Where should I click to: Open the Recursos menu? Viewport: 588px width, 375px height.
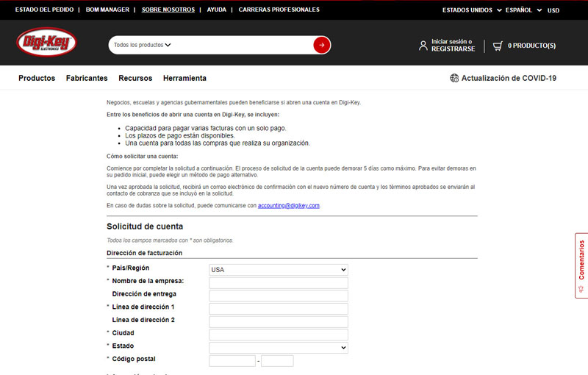point(135,78)
